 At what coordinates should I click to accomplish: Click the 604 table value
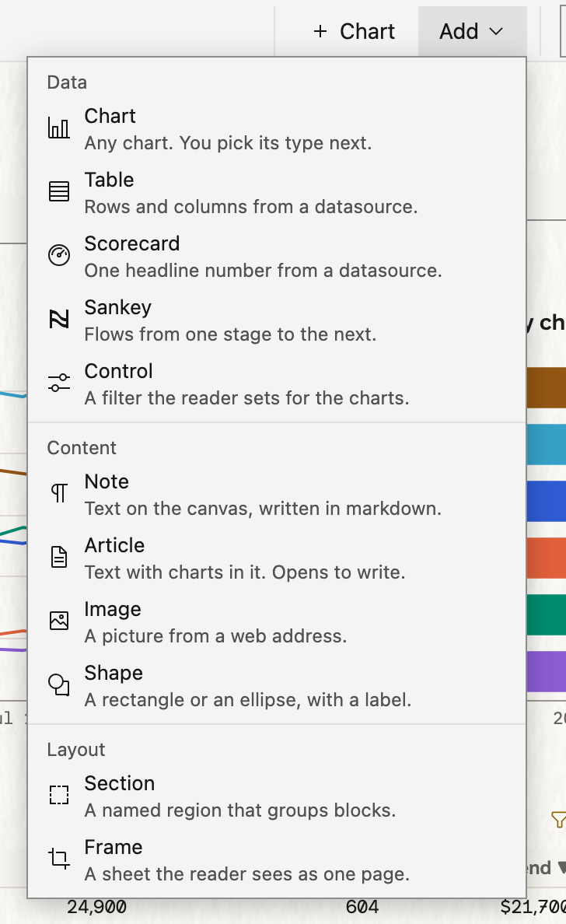[x=362, y=907]
